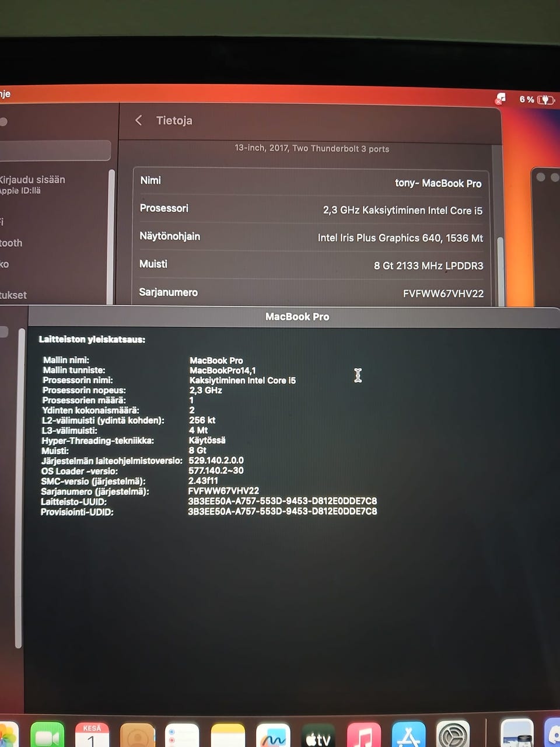Image resolution: width=560 pixels, height=747 pixels.
Task: Select the Prosessori row value
Action: 402,211
